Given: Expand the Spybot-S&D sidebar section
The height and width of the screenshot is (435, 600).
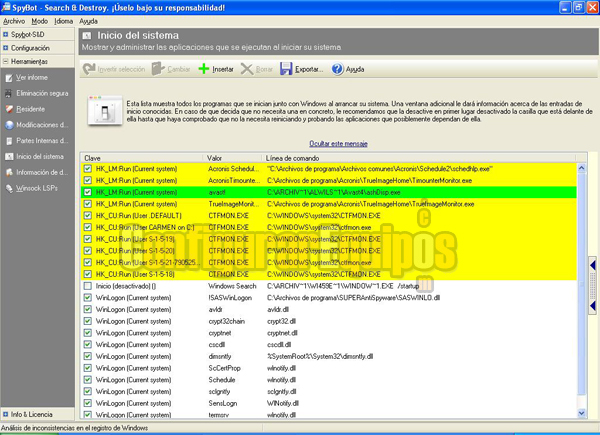Looking at the screenshot, I should click(38, 34).
